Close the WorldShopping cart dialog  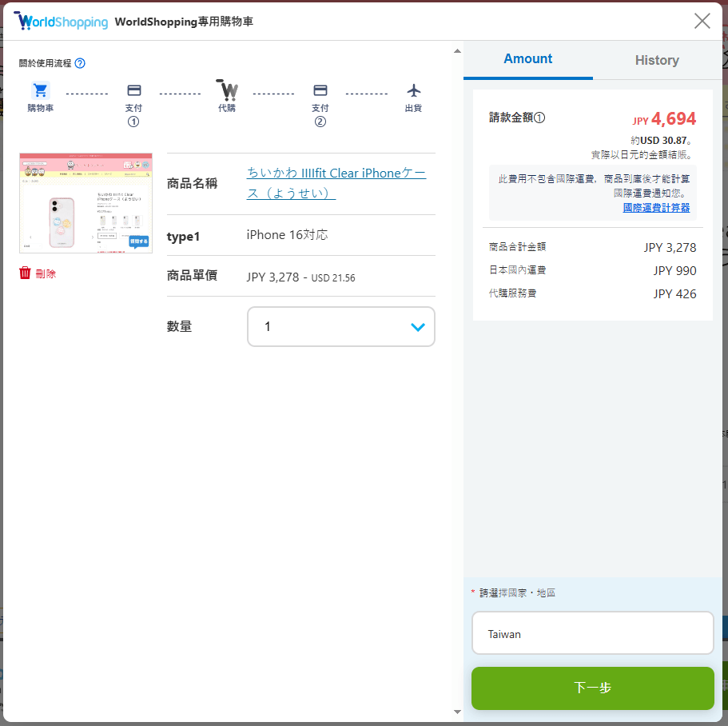point(702,21)
